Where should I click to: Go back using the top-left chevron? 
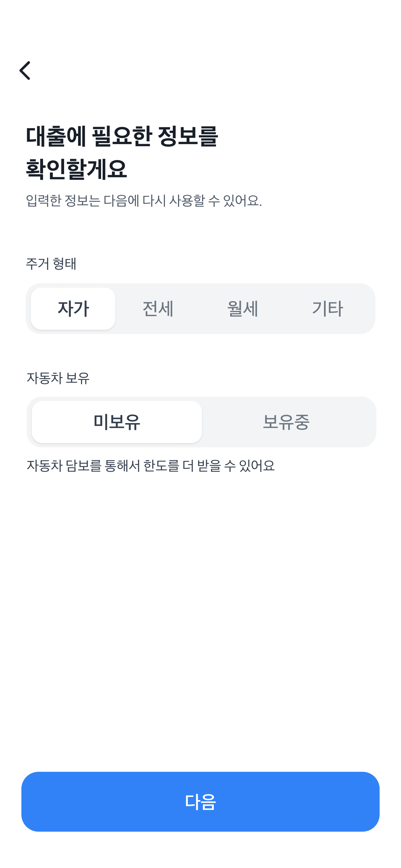[x=25, y=71]
